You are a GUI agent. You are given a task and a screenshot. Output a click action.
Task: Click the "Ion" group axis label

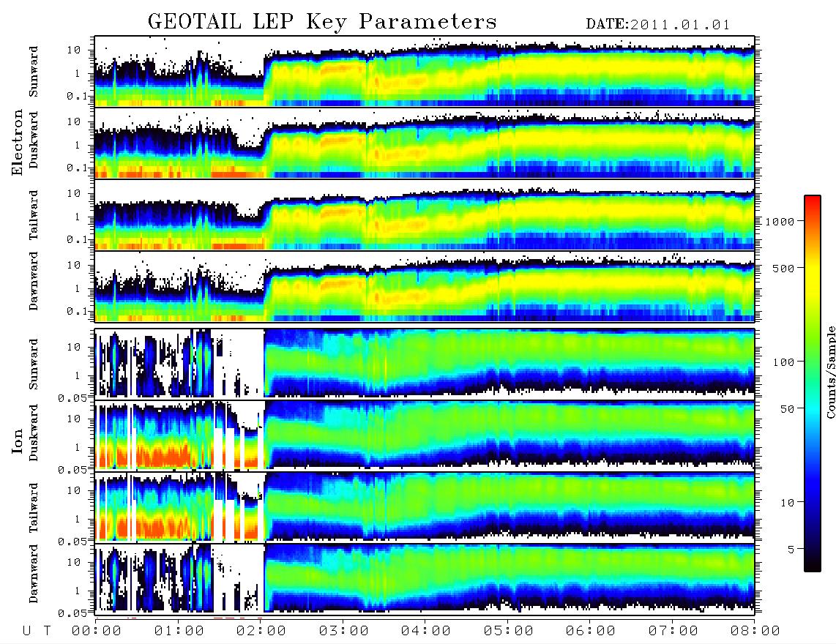[x=18, y=441]
